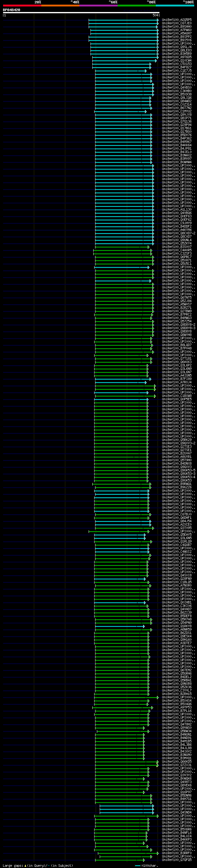Open hit UniRef100_A2Q5P5
Screen dimensions: 197x868
point(177,20)
